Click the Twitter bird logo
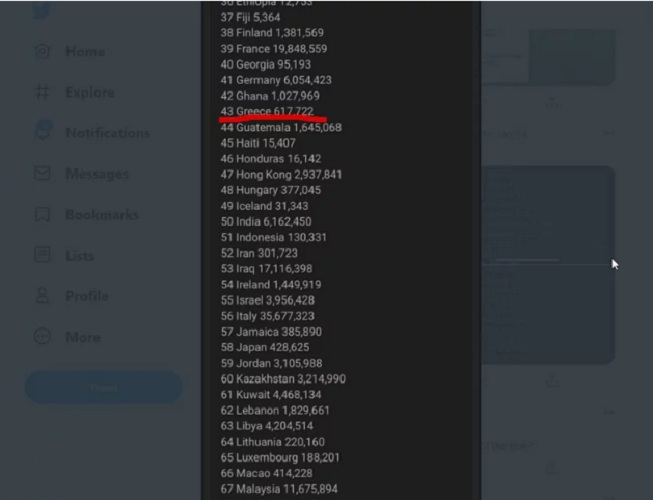 coord(42,9)
